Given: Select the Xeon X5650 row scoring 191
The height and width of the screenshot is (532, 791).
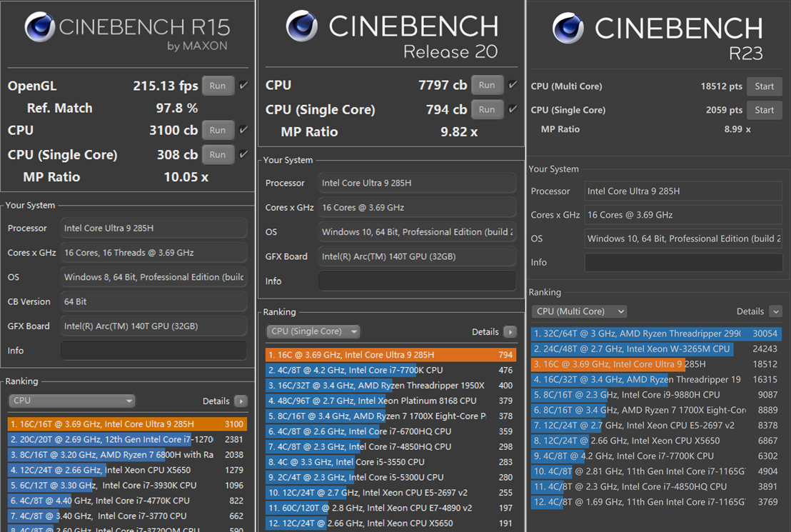Looking at the screenshot, I should pyautogui.click(x=391, y=523).
